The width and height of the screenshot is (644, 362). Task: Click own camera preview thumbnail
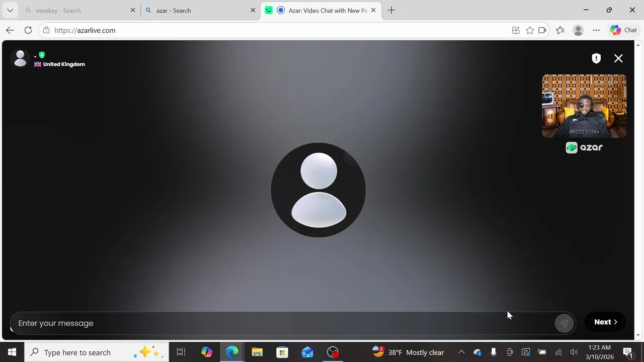click(584, 106)
